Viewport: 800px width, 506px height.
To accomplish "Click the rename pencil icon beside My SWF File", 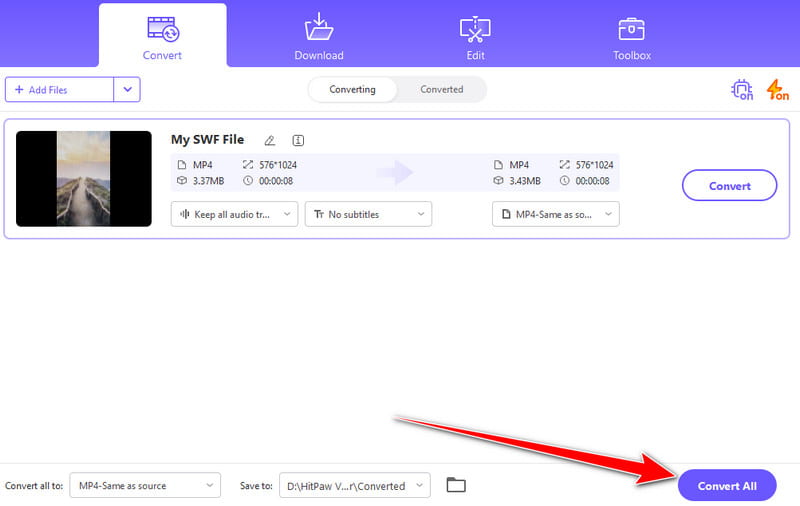I will pyautogui.click(x=269, y=140).
